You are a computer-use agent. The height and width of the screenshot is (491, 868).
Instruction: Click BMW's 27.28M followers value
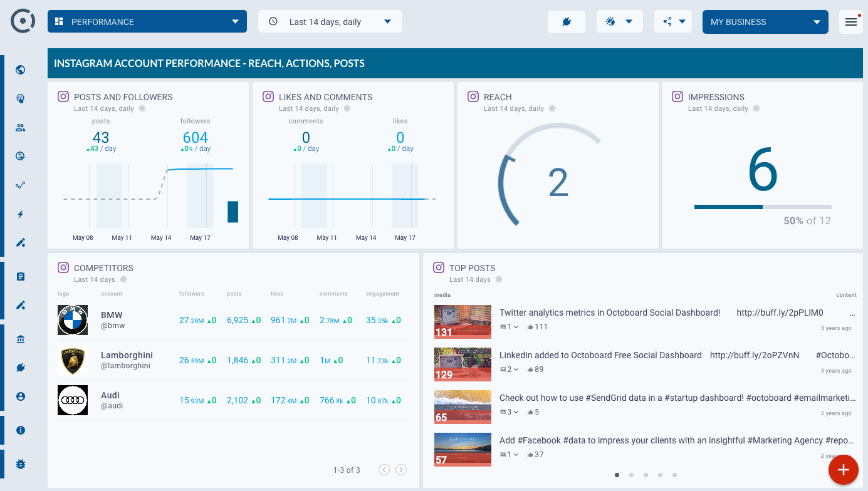click(x=192, y=320)
